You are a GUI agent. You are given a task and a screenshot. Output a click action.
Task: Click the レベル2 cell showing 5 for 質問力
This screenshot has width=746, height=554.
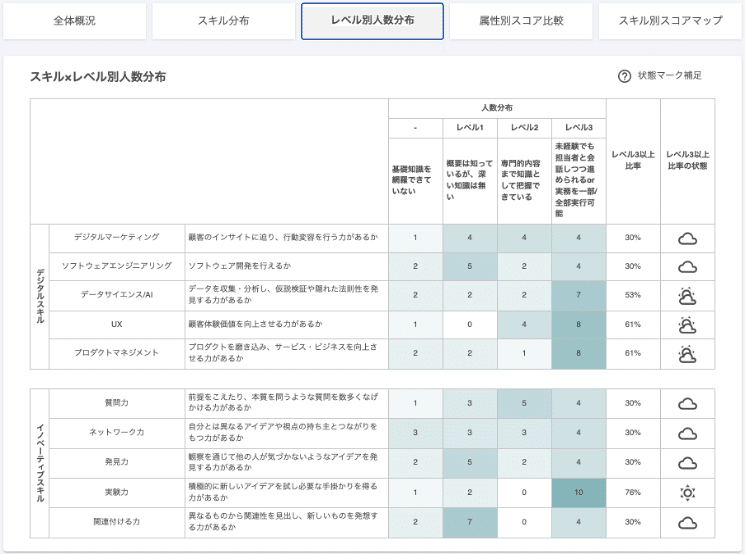[x=524, y=403]
